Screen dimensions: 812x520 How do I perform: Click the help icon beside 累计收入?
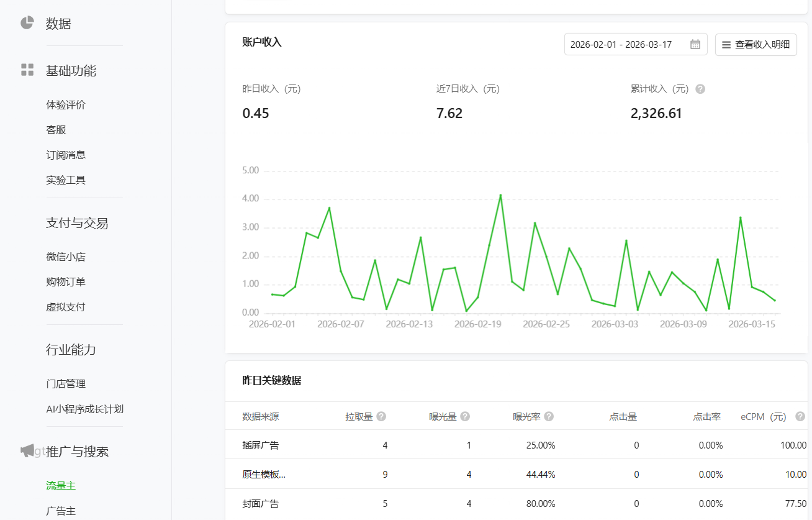point(700,89)
